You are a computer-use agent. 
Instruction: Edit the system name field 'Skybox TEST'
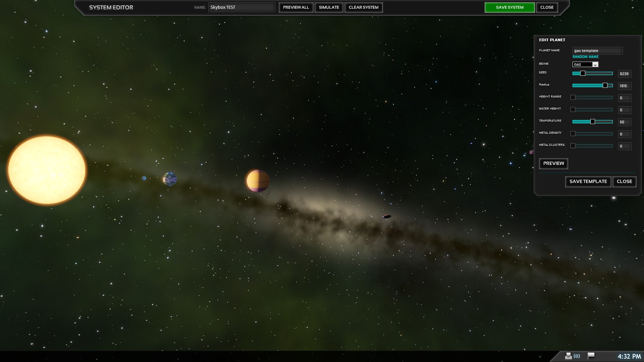click(241, 7)
